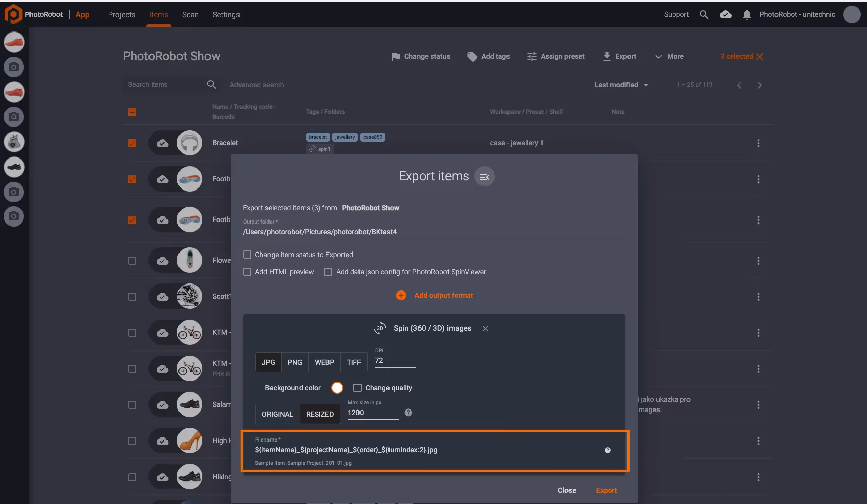Open the black shoe sidebar thumbnail

pos(14,167)
